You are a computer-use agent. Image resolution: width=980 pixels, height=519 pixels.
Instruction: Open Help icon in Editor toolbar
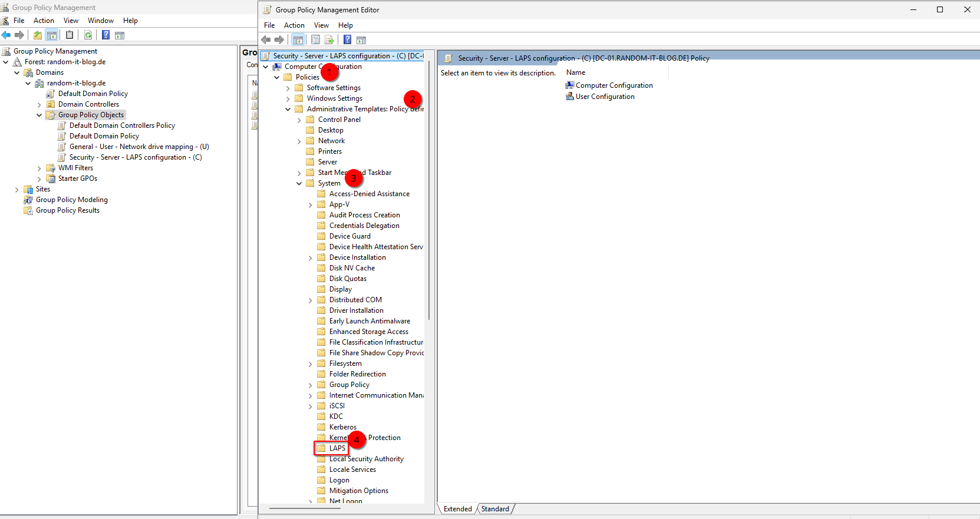[348, 40]
